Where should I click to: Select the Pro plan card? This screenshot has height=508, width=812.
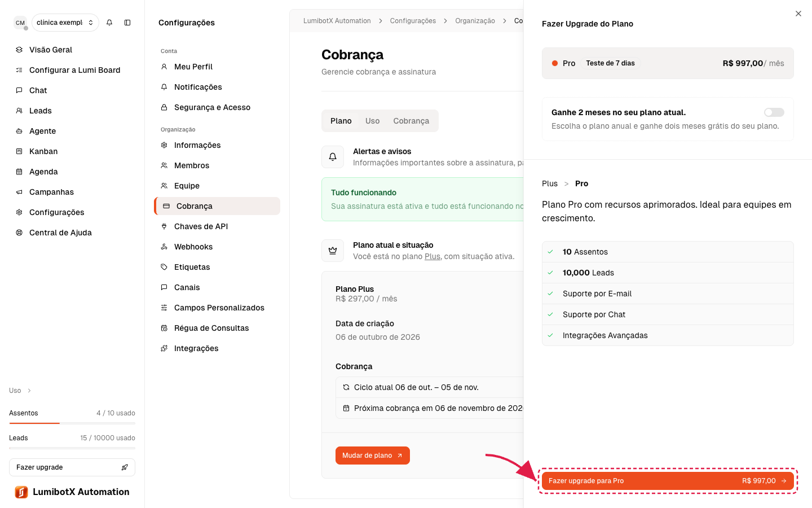[x=668, y=63]
